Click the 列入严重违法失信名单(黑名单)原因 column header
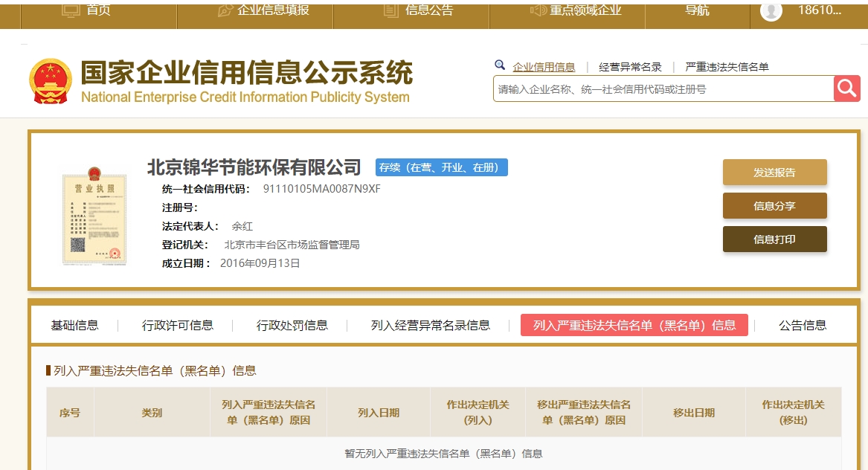This screenshot has width=868, height=470. [x=269, y=413]
